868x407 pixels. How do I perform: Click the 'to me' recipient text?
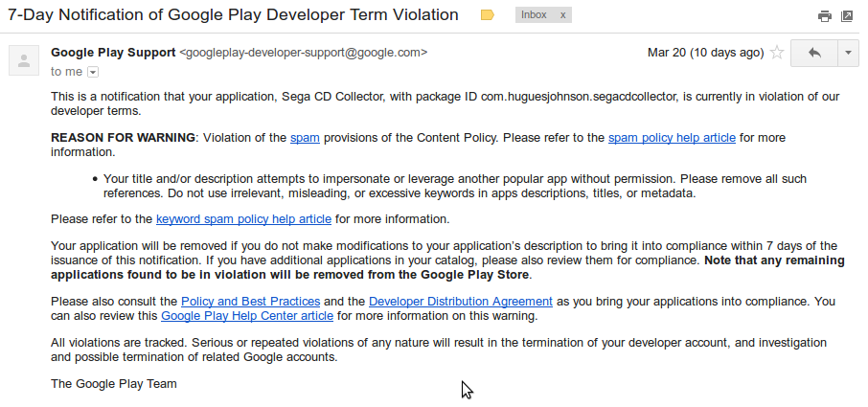click(66, 72)
